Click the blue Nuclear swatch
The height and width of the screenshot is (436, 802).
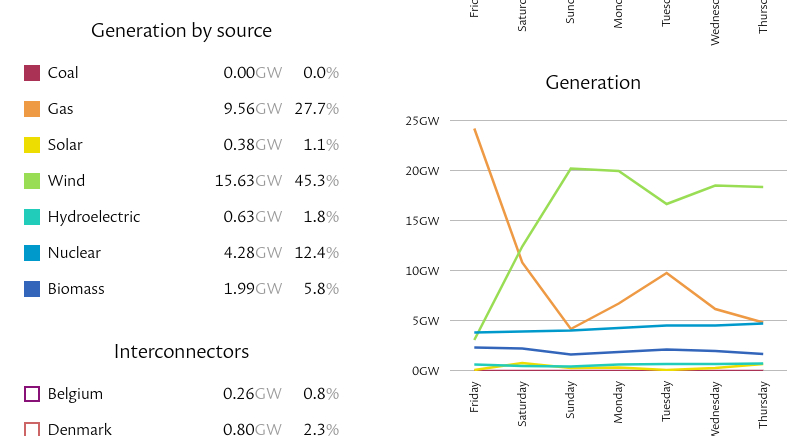pyautogui.click(x=32, y=253)
